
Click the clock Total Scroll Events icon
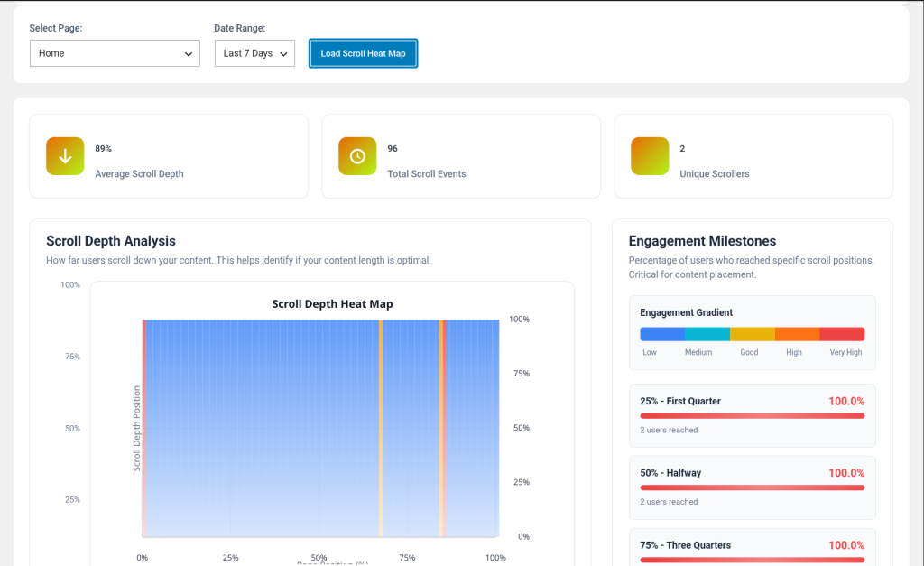click(357, 156)
